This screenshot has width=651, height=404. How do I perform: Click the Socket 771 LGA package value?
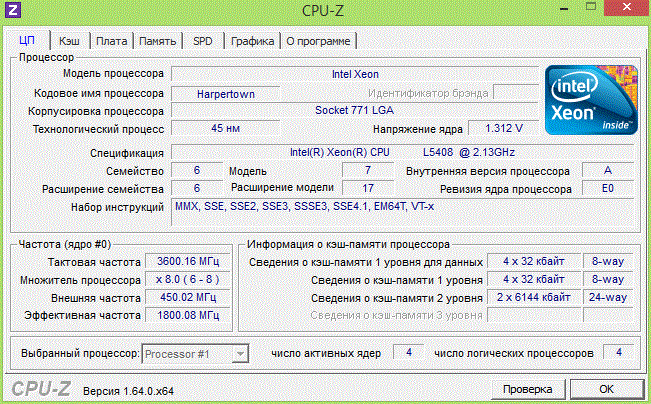tap(355, 110)
